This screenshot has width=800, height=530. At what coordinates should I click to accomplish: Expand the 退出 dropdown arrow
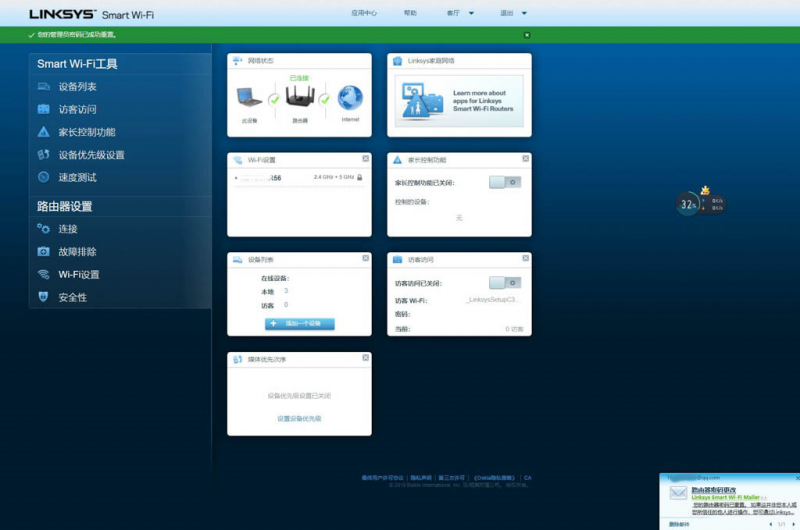[524, 13]
